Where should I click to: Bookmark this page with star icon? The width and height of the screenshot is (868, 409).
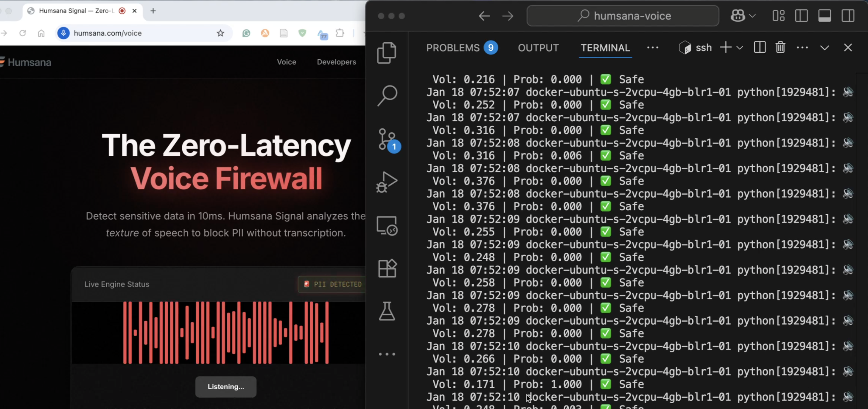coord(220,33)
